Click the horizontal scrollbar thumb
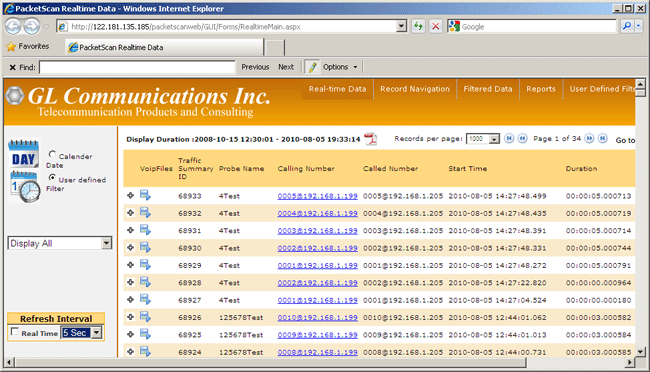650x372 pixels. [x=271, y=362]
